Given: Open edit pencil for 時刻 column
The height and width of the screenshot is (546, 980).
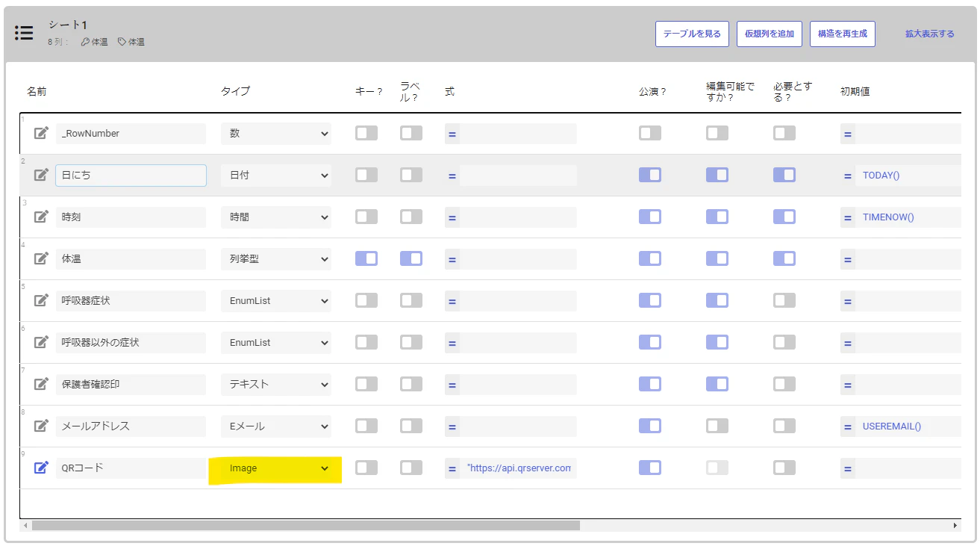Looking at the screenshot, I should click(x=42, y=217).
